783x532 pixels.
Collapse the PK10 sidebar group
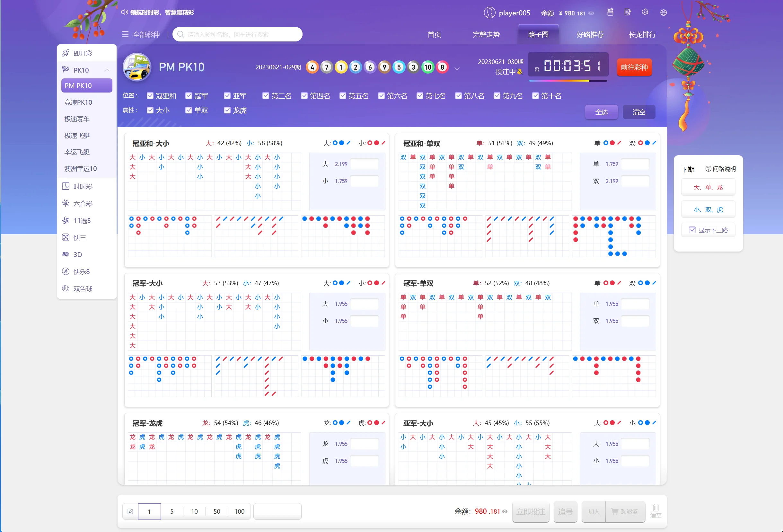click(107, 70)
